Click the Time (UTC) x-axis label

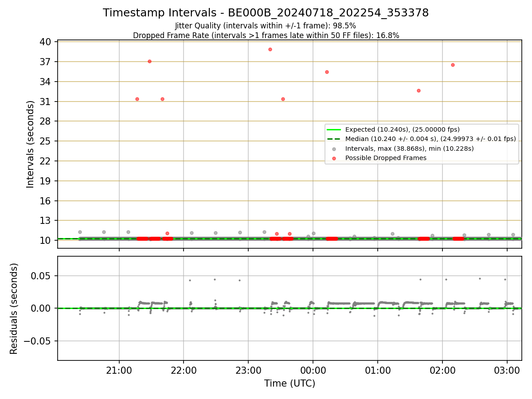pyautogui.click(x=289, y=383)
